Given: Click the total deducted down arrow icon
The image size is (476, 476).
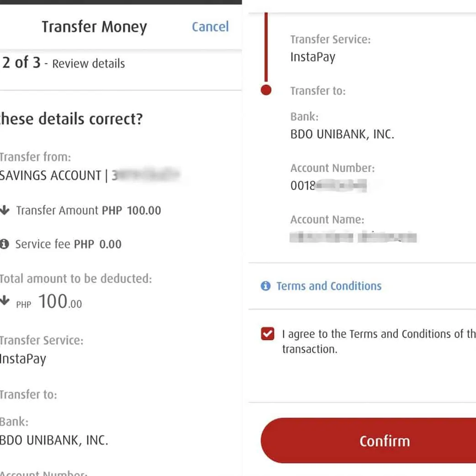Looking at the screenshot, I should [5, 301].
